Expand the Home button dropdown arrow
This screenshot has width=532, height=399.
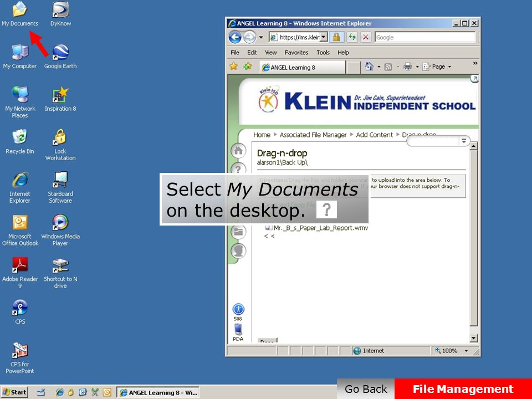[378, 67]
